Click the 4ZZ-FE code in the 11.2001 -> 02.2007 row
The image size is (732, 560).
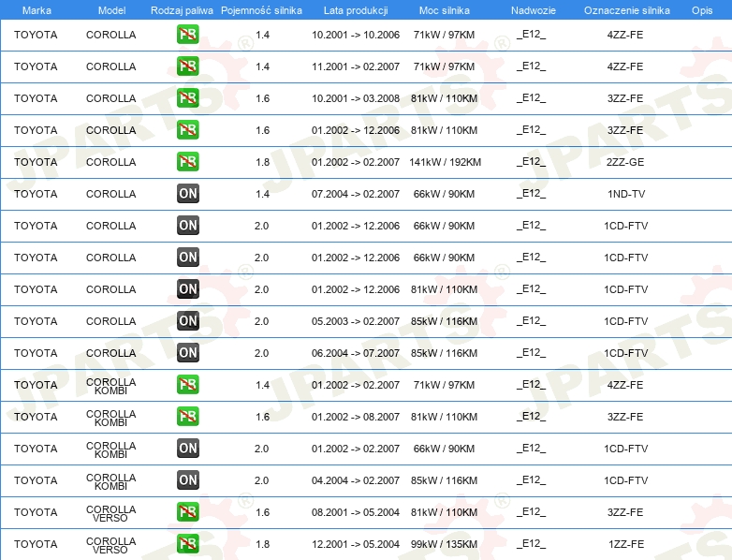coord(625,66)
